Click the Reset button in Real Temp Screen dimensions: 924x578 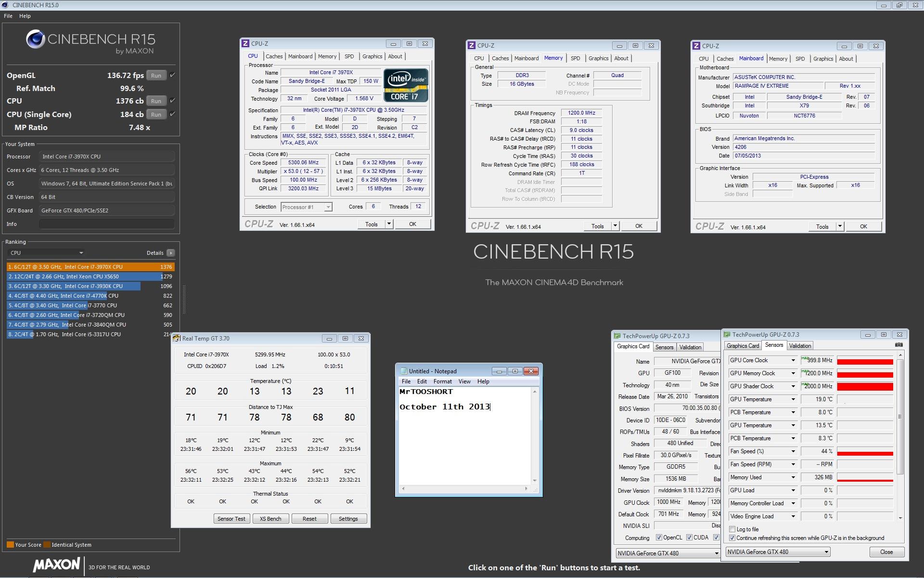pyautogui.click(x=309, y=519)
